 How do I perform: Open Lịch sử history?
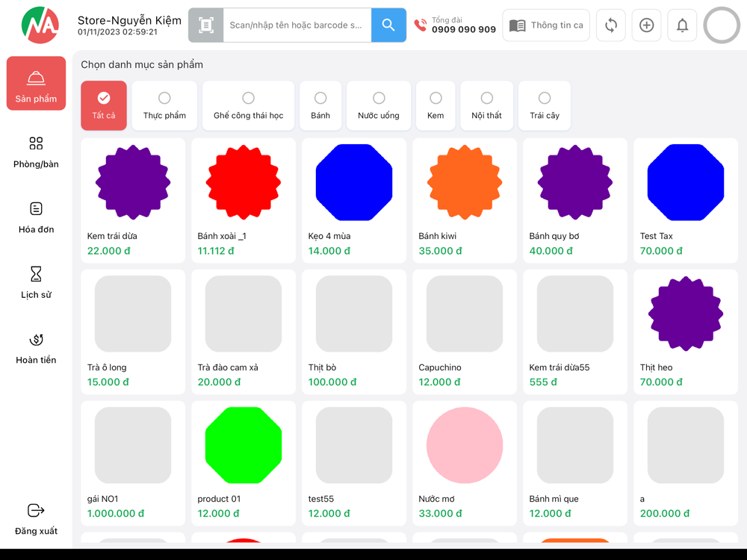36,283
